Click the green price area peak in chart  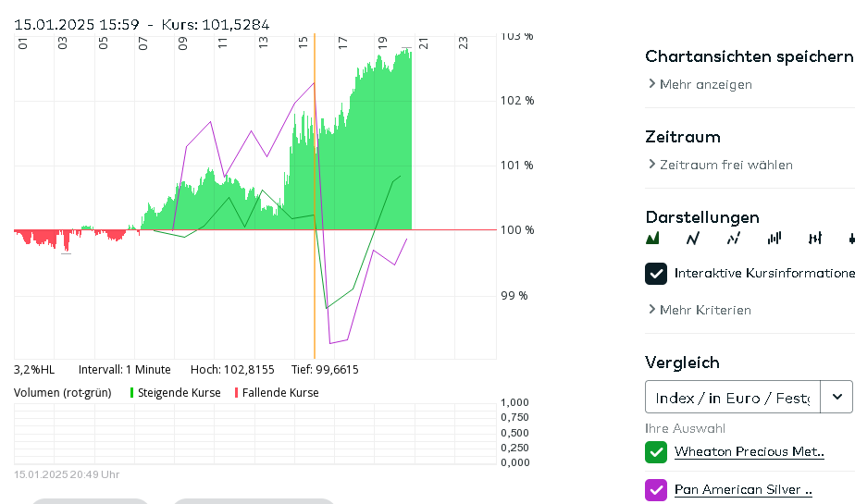pyautogui.click(x=404, y=52)
